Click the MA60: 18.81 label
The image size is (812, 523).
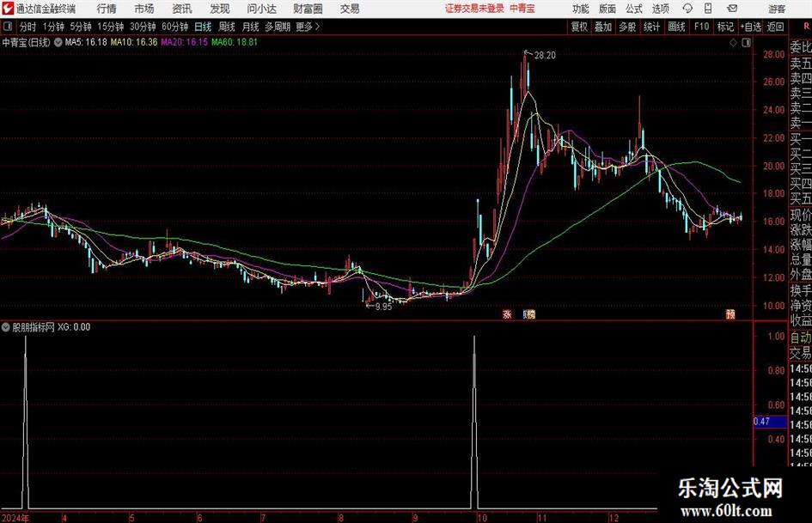tap(234, 42)
